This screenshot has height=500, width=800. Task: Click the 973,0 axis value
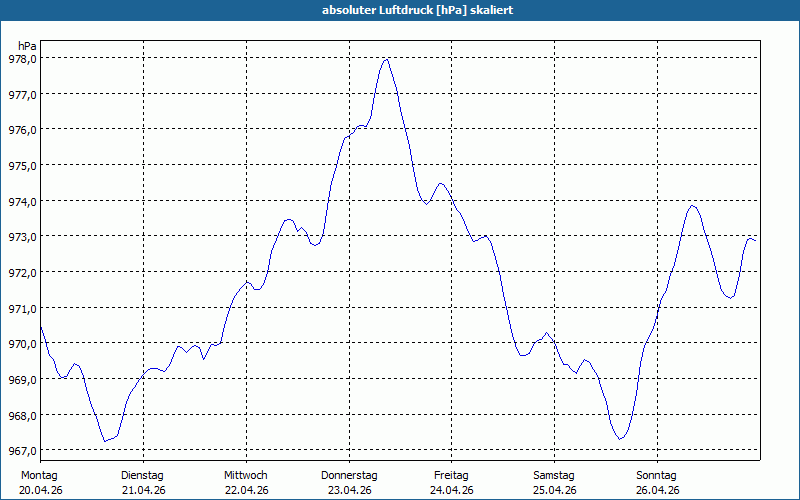[22, 237]
